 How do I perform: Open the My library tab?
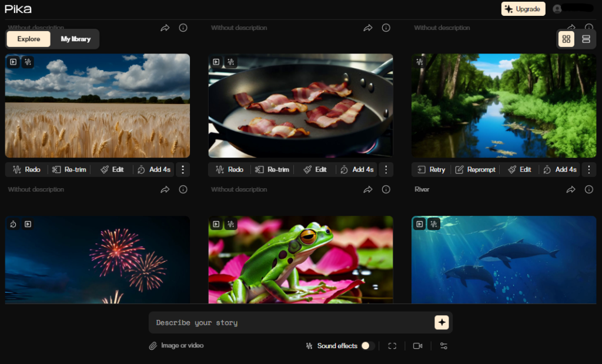(76, 39)
